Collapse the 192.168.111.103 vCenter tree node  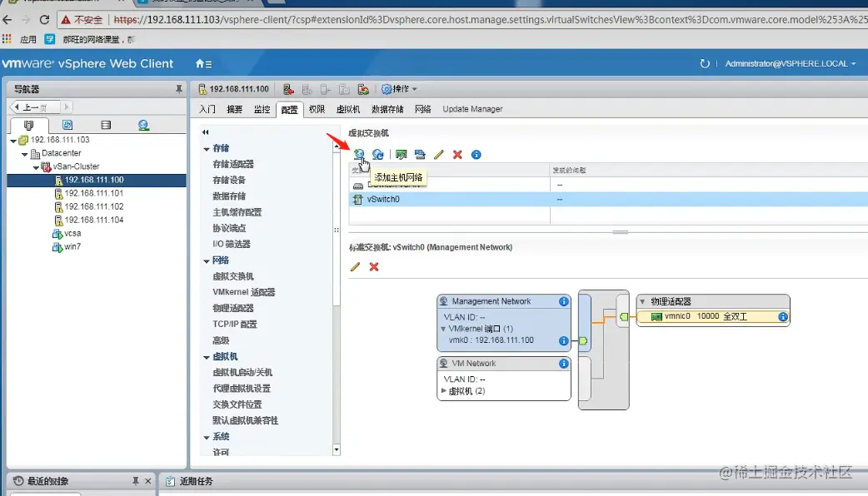pyautogui.click(x=13, y=141)
